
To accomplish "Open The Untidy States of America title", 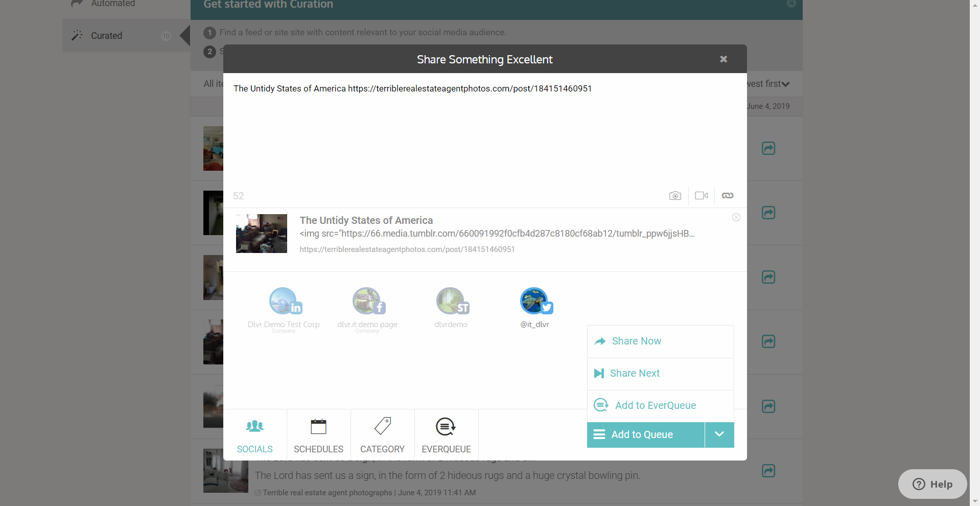I will [366, 220].
